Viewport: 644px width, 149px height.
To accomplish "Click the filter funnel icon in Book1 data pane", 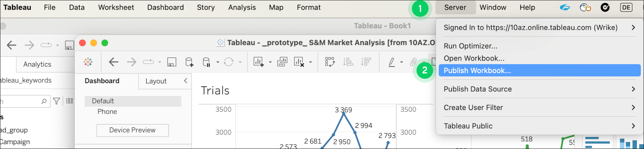I will (56, 101).
